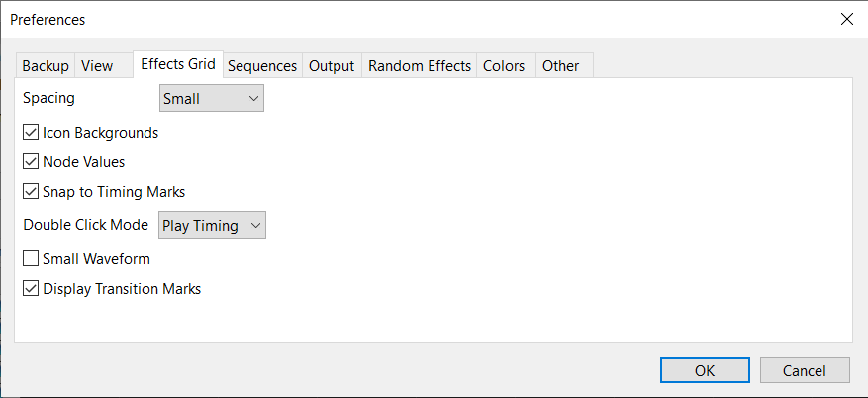Open the Spacing dropdown
868x398 pixels.
pos(212,99)
